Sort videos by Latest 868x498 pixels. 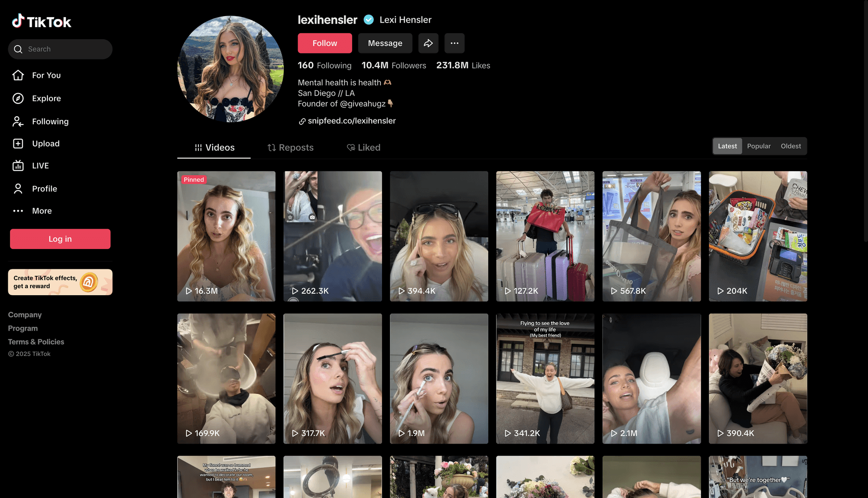coord(727,146)
